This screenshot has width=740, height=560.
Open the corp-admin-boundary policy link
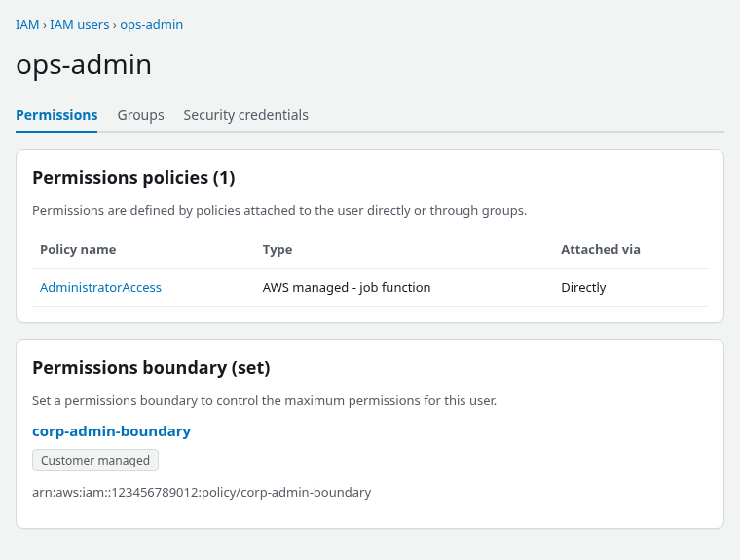point(111,431)
